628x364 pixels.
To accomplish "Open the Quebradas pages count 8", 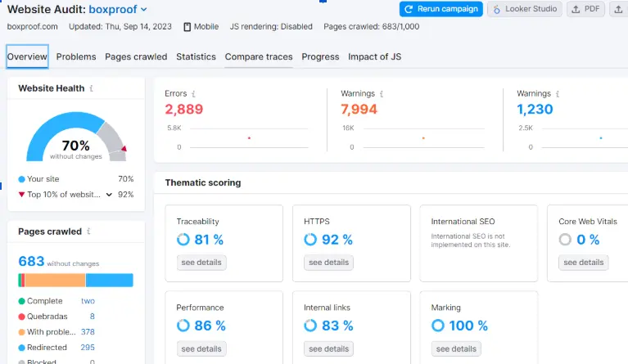I will (93, 317).
